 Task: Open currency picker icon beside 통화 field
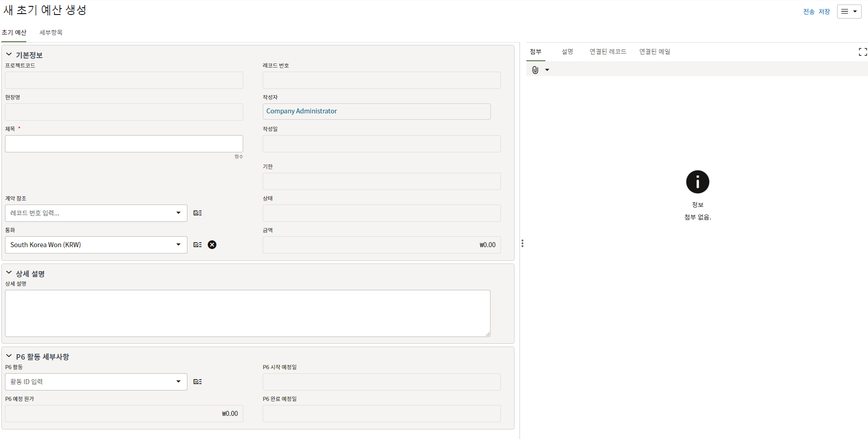click(197, 245)
